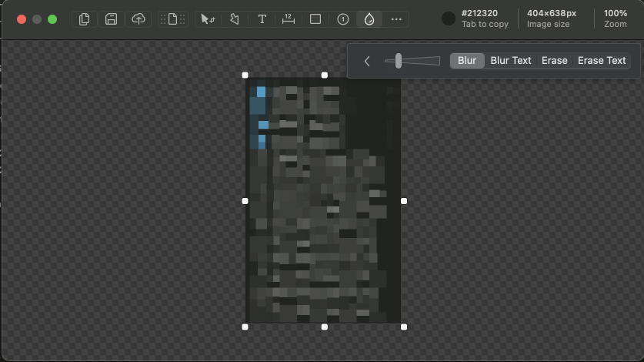The width and height of the screenshot is (644, 362).
Task: Choose the Erase option
Action: (x=554, y=61)
